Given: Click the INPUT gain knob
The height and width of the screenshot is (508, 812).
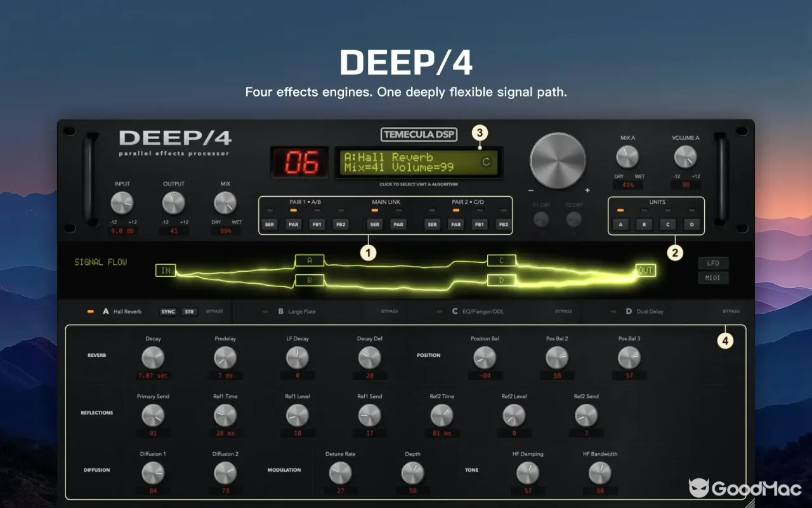Looking at the screenshot, I should [x=122, y=203].
